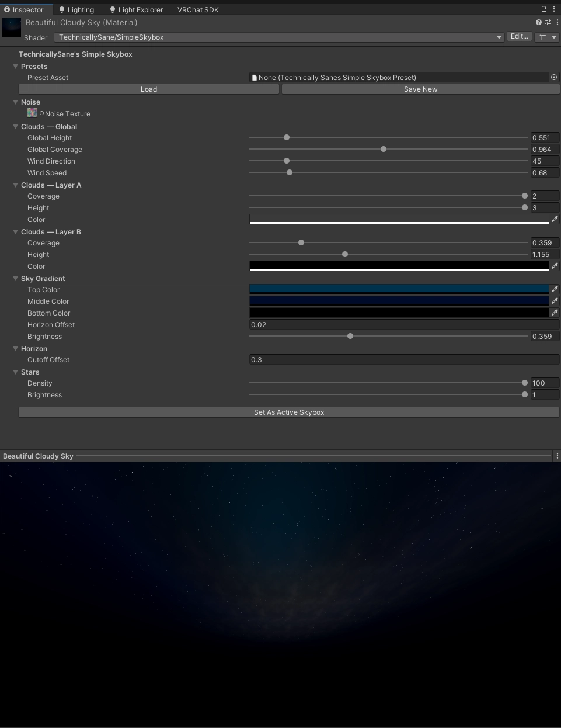Viewport: 561px width, 728px height.
Task: Toggle the Inspector lock icon
Action: coord(544,9)
